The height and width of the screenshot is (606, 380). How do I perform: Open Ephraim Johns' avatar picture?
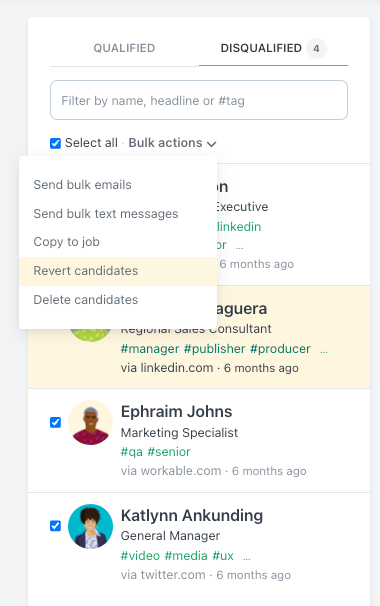[90, 422]
